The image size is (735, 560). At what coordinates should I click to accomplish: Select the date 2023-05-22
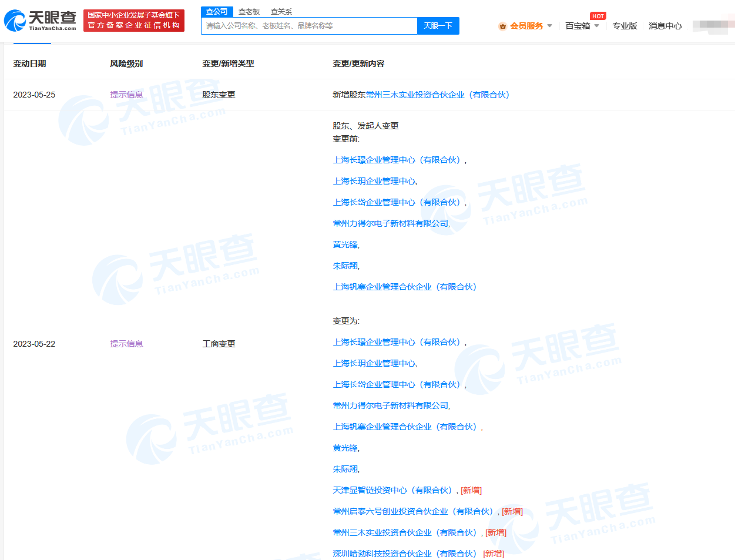pos(34,344)
